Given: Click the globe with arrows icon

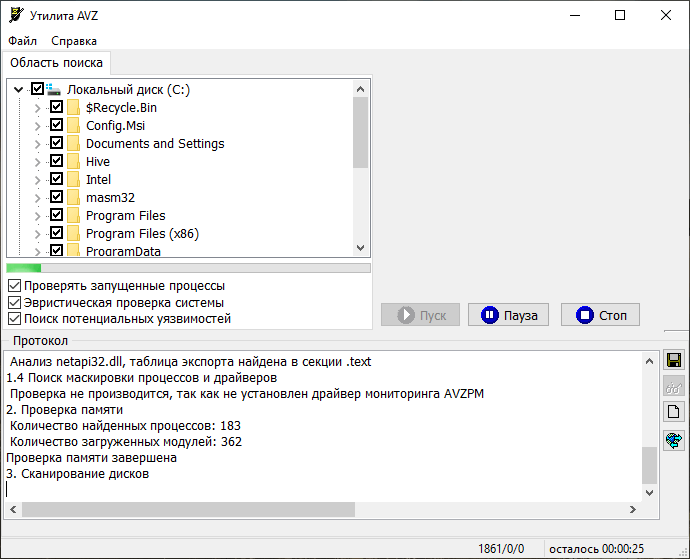Looking at the screenshot, I should (x=674, y=440).
